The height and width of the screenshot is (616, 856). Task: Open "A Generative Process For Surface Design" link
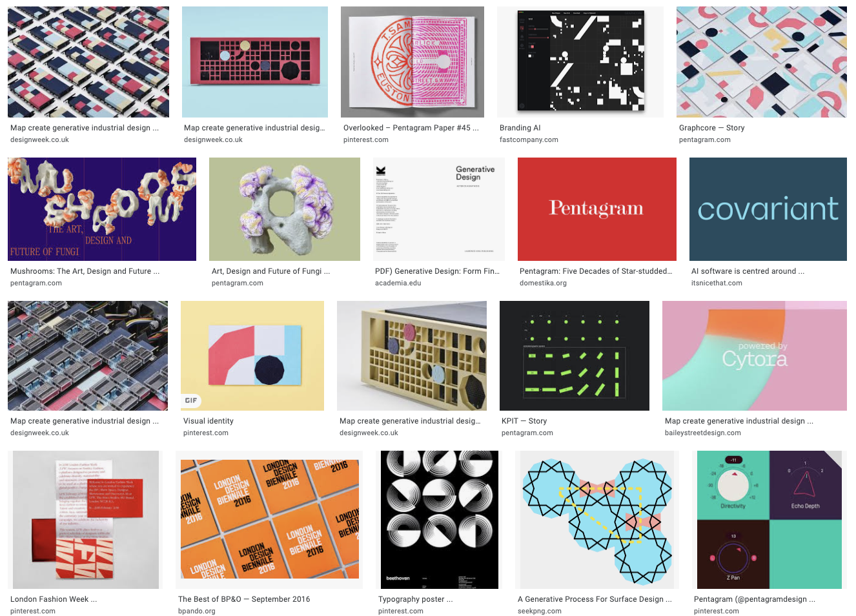(x=595, y=599)
